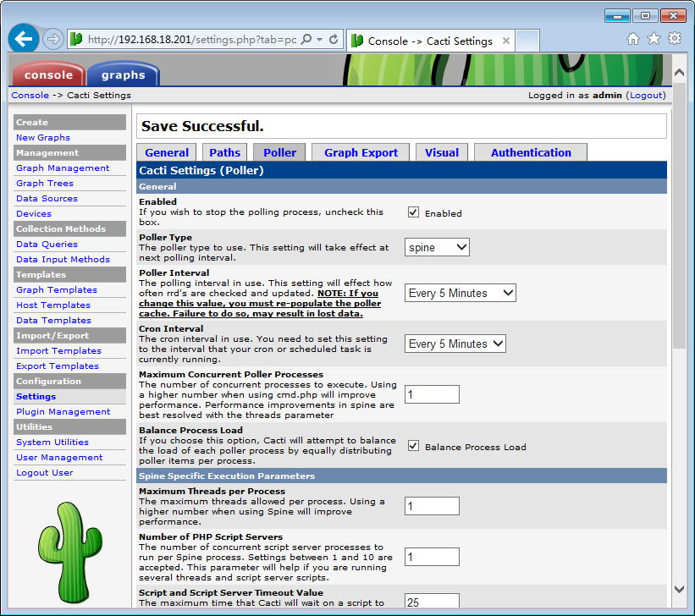Click the Console breadcrumb link
695x616 pixels.
[x=30, y=95]
